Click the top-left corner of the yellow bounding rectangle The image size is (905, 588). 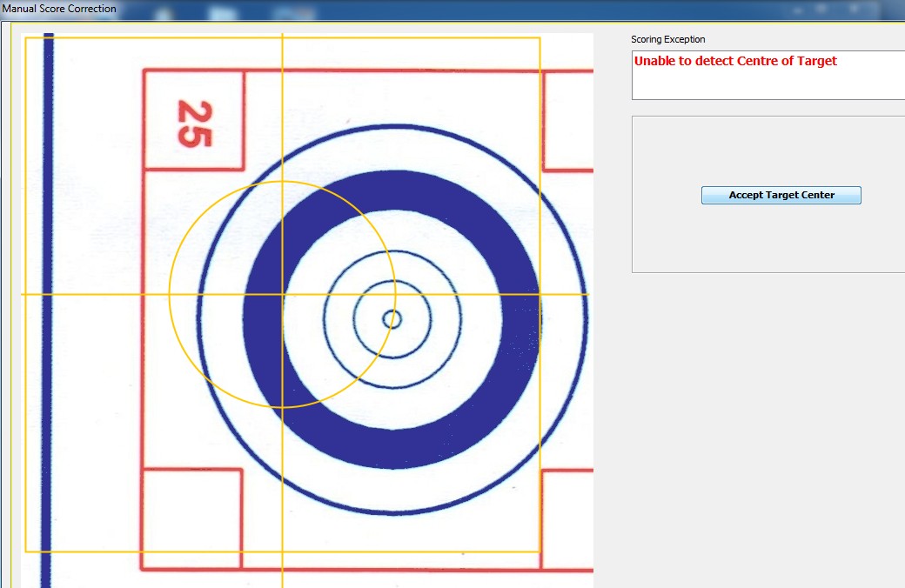(25, 37)
